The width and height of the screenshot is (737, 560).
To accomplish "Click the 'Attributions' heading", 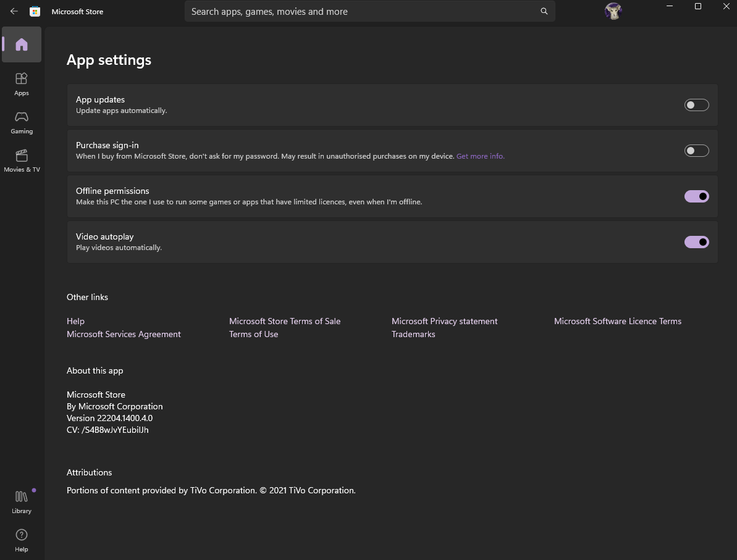I will (90, 472).
